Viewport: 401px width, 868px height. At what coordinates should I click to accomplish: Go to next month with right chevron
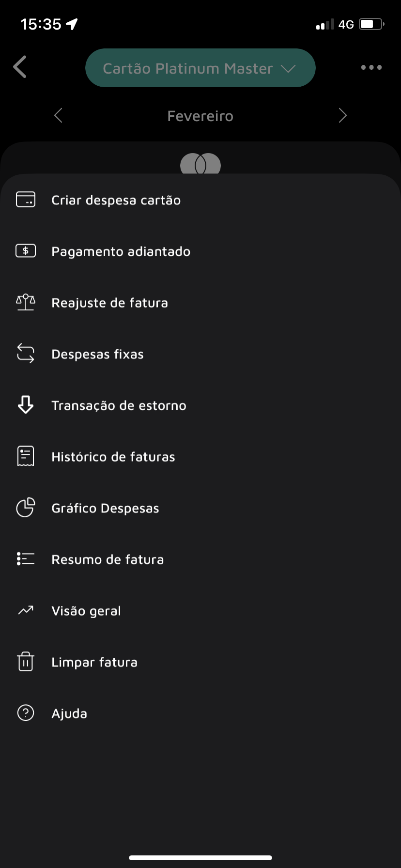(x=342, y=116)
